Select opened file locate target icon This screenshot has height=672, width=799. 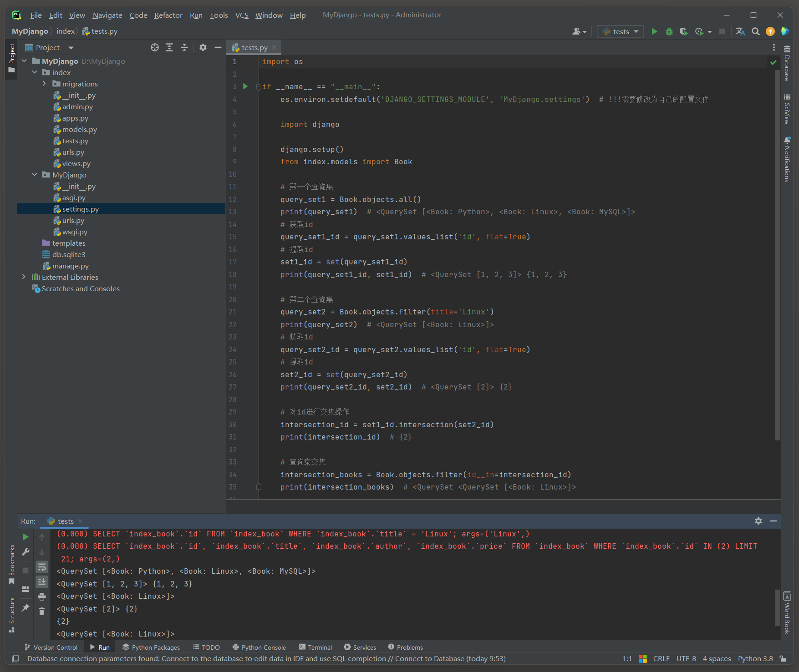[155, 47]
